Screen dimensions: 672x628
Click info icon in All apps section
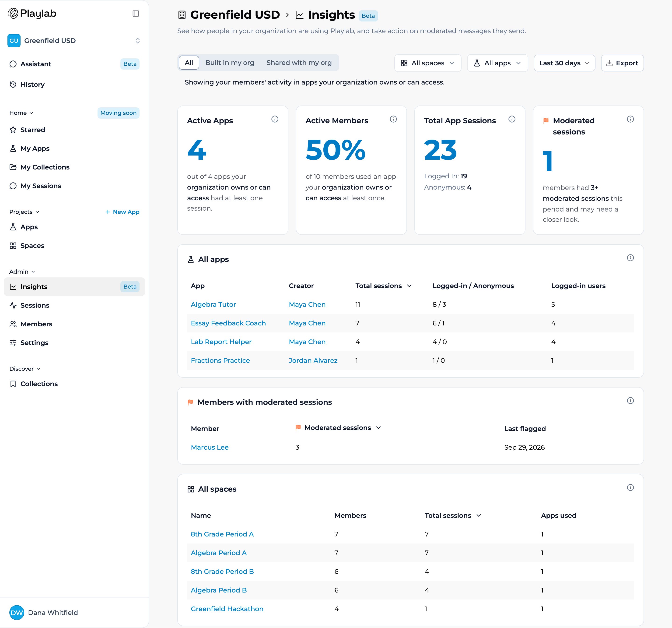(x=630, y=258)
